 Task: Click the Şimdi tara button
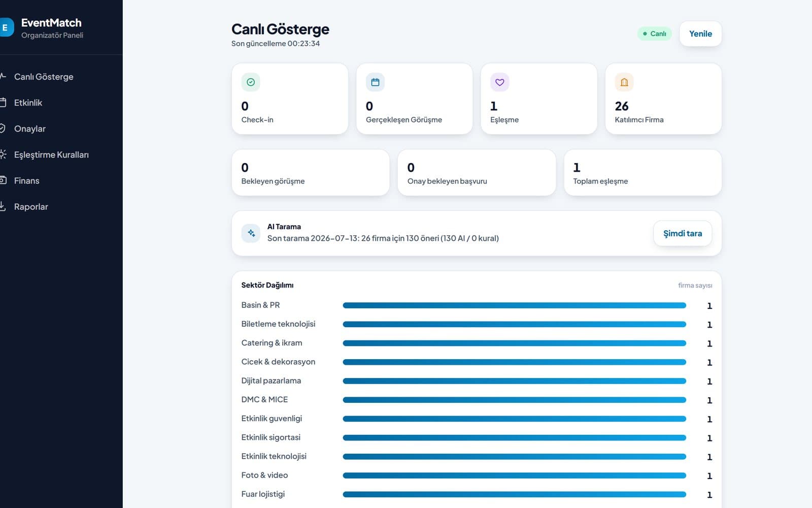(x=683, y=233)
